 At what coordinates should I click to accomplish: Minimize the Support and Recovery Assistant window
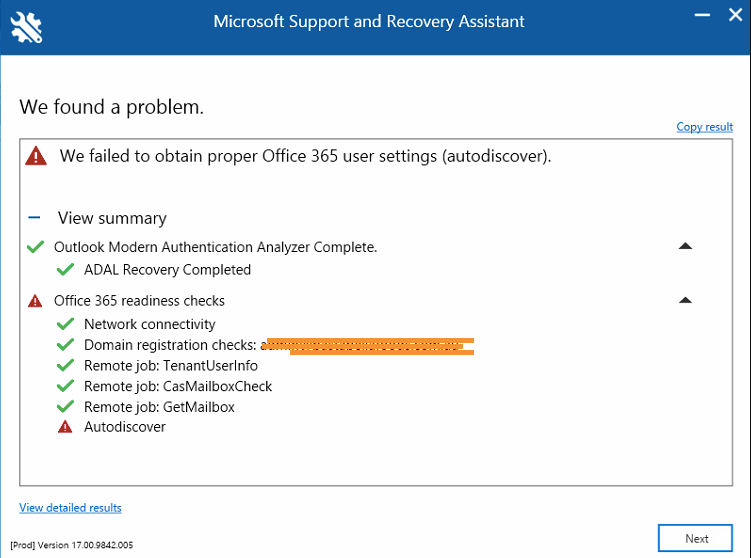[x=702, y=15]
